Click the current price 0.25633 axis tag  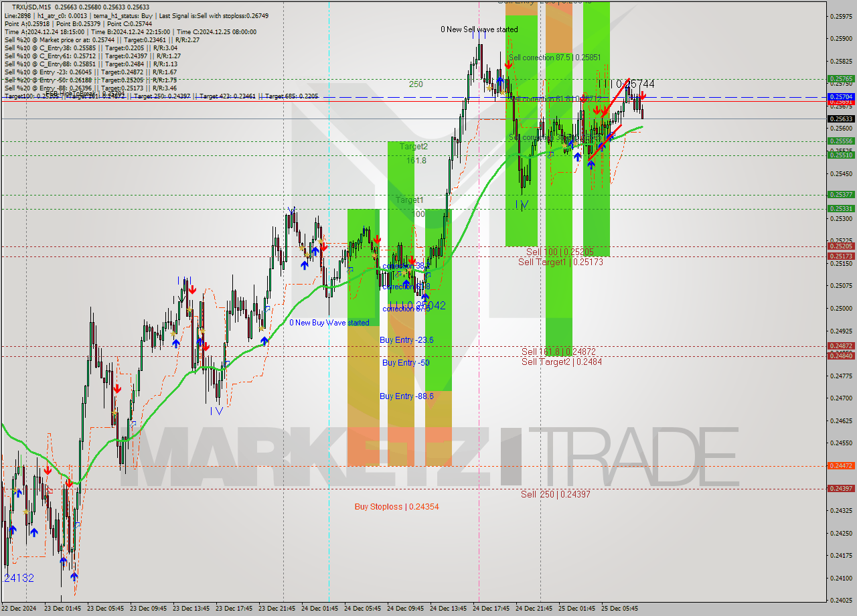[x=841, y=119]
